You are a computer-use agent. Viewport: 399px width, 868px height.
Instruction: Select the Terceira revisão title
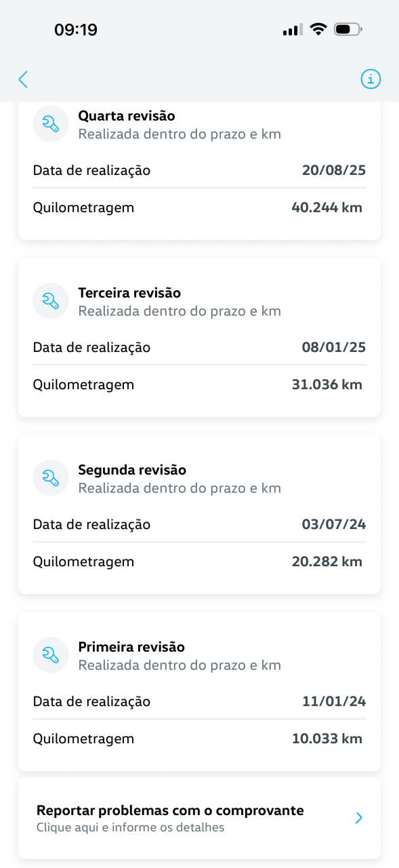click(129, 293)
